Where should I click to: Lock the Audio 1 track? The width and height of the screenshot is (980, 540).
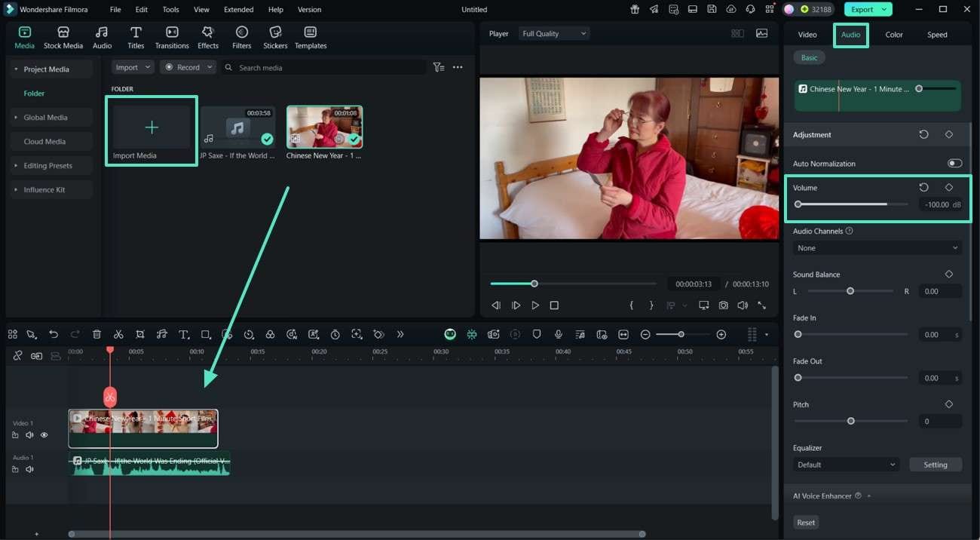pyautogui.click(x=15, y=469)
